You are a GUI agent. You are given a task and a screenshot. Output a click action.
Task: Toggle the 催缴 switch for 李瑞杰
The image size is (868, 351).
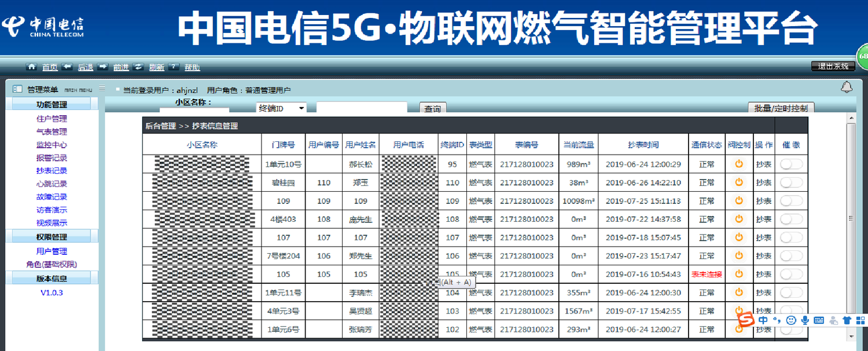(791, 292)
